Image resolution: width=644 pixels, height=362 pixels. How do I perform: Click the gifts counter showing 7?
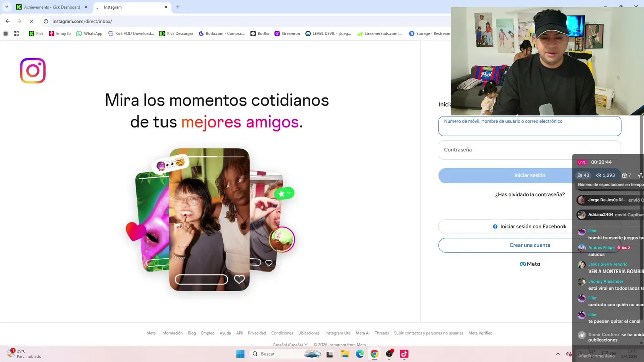click(x=626, y=175)
